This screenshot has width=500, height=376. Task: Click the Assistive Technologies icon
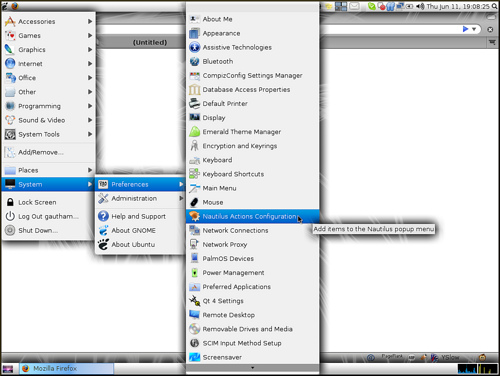[194, 47]
